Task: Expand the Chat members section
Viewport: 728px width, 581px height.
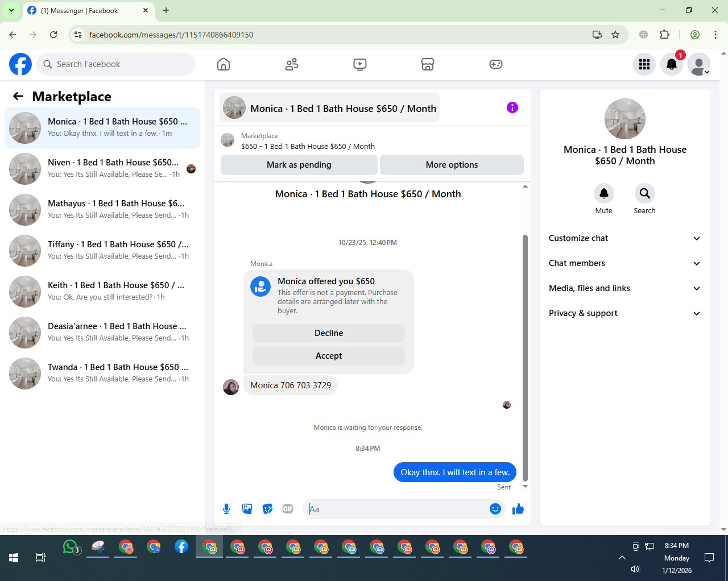Action: coord(624,263)
